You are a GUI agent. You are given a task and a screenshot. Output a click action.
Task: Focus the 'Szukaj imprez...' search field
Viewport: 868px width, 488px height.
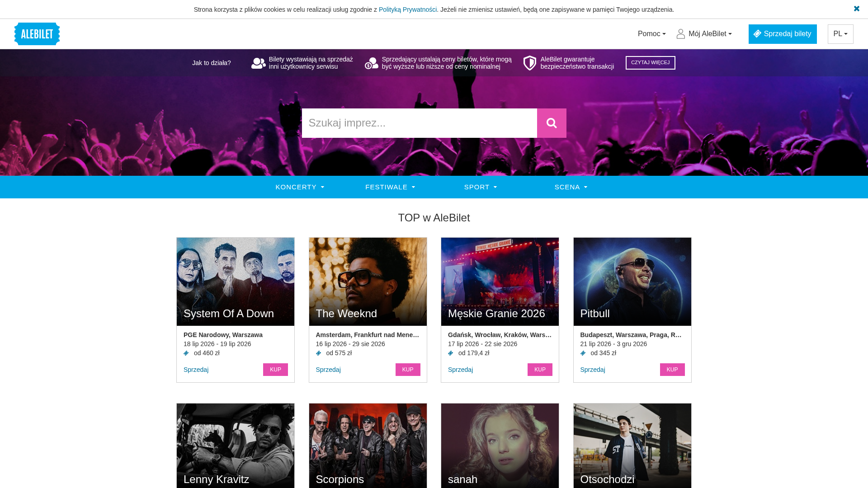coord(420,123)
